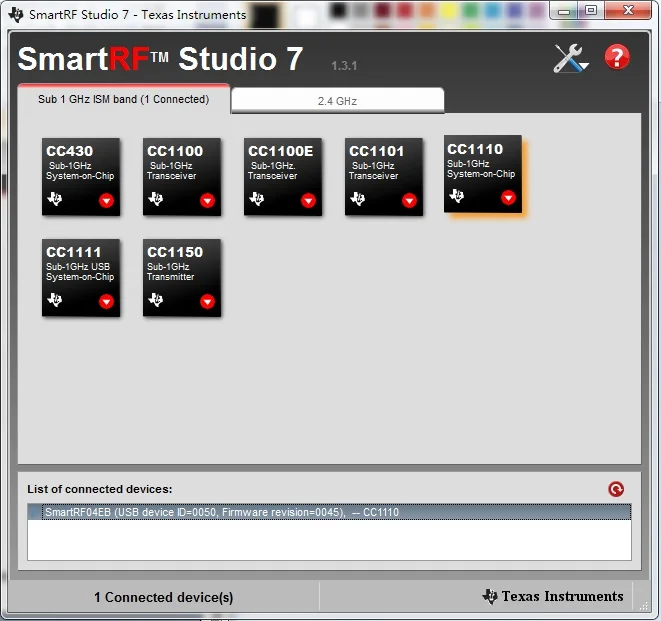Click the TI logo on CC1101 tile
This screenshot has height=621, width=661.
pyautogui.click(x=358, y=198)
